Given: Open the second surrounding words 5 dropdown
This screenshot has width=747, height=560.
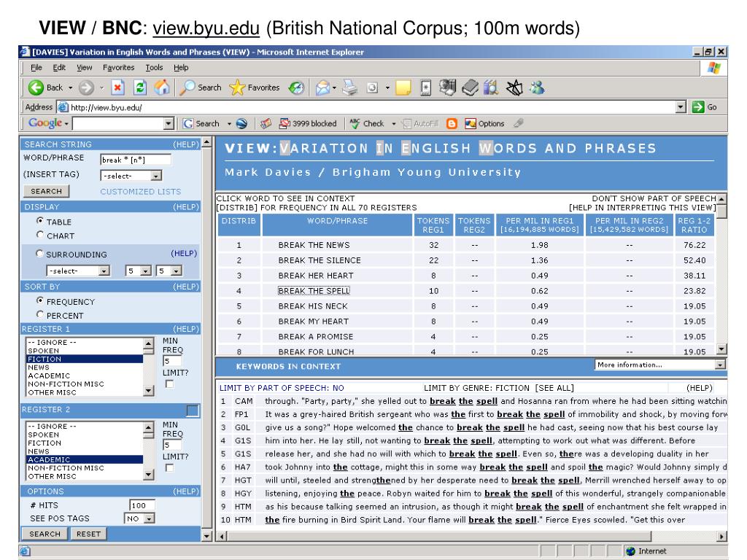Looking at the screenshot, I should pyautogui.click(x=169, y=271).
